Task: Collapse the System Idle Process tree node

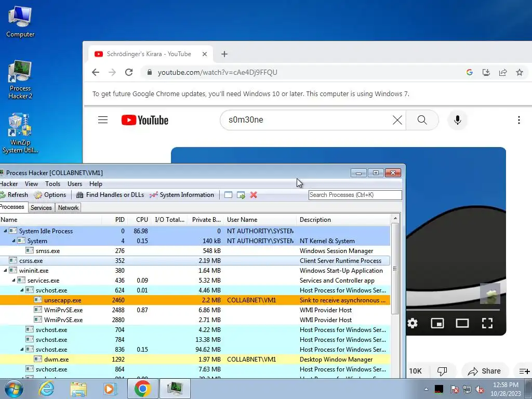Action: click(5, 231)
